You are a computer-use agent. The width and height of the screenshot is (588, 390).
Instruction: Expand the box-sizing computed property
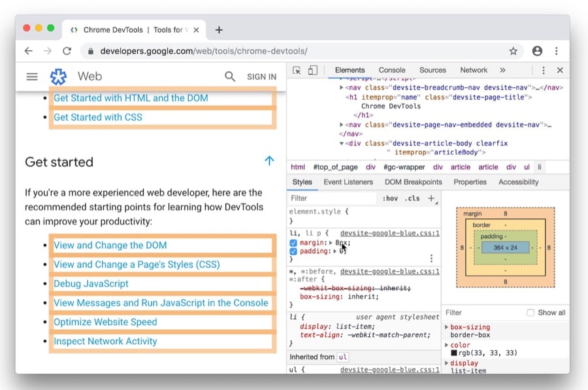pyautogui.click(x=447, y=327)
